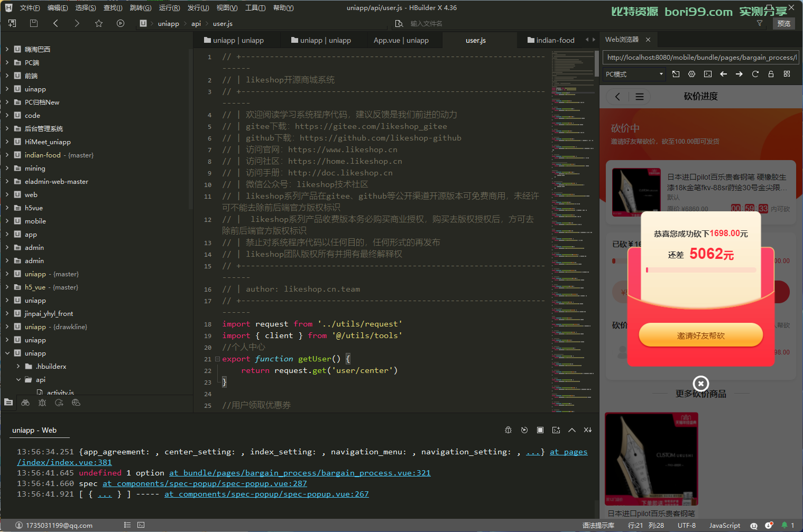Click the editor minimap scrollbar
This screenshot has height=532, width=803.
tap(596, 63)
